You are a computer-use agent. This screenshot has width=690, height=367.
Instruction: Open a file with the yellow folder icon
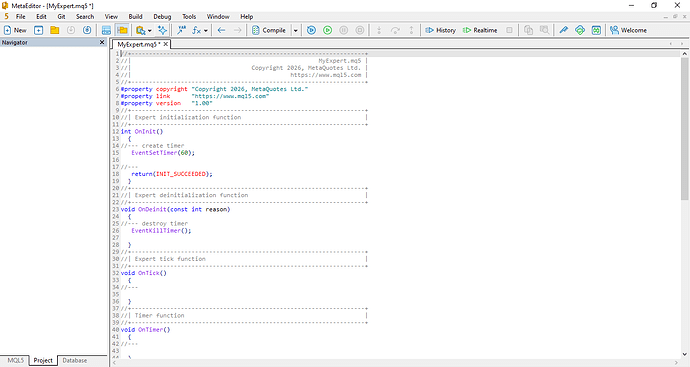(x=55, y=30)
